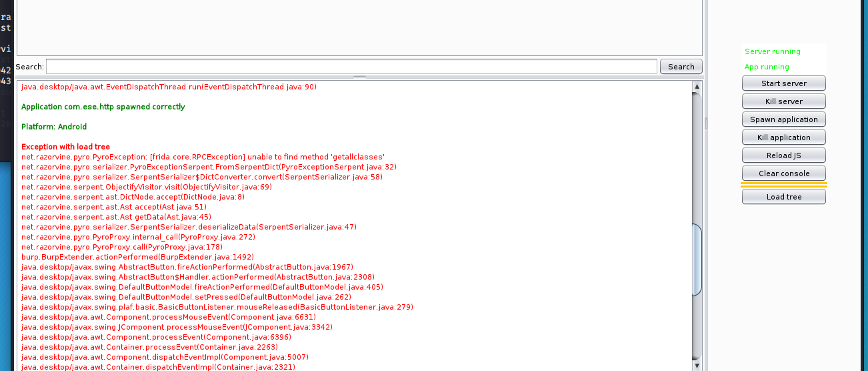Click the JComponent.processMouseEvent stack trace line
The width and height of the screenshot is (868, 371).
(177, 327)
